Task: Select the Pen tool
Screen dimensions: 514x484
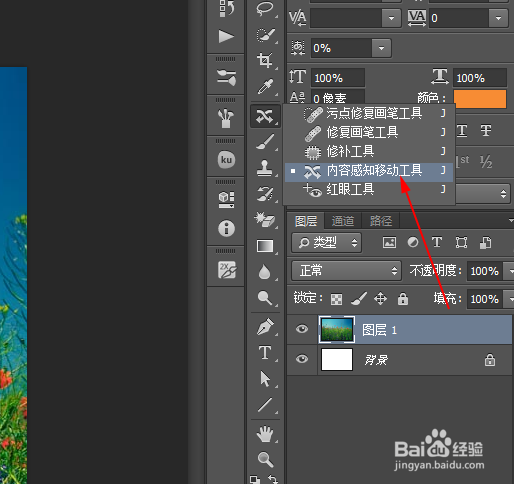Action: click(x=265, y=326)
